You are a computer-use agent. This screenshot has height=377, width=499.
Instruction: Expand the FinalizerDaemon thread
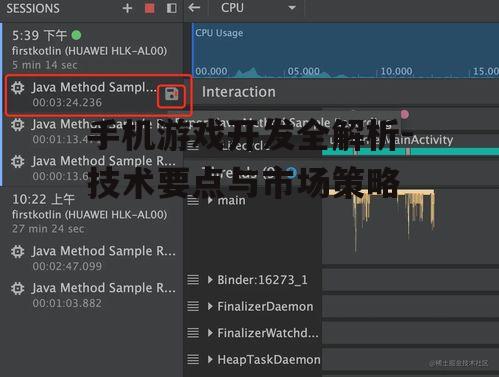pyautogui.click(x=210, y=306)
